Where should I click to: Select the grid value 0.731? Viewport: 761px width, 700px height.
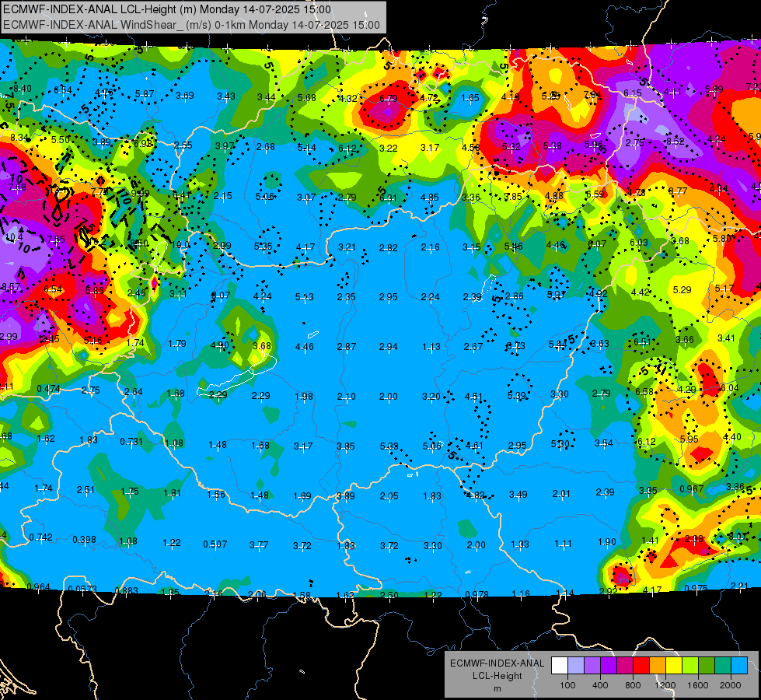click(x=131, y=442)
